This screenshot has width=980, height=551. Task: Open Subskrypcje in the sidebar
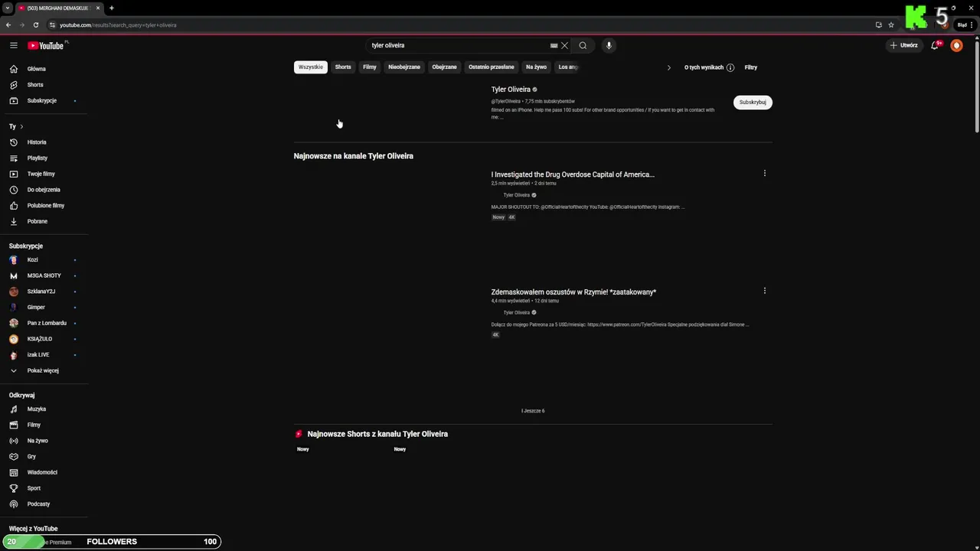44,100
